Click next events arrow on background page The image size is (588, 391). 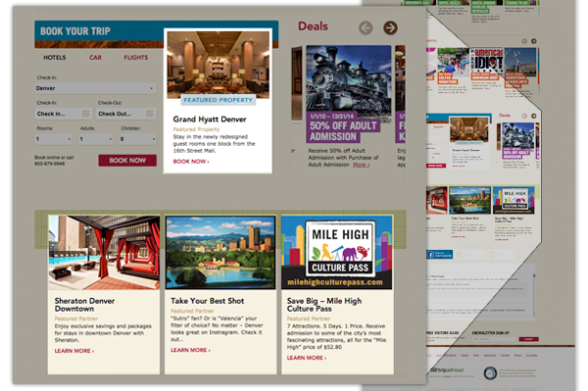click(534, 41)
